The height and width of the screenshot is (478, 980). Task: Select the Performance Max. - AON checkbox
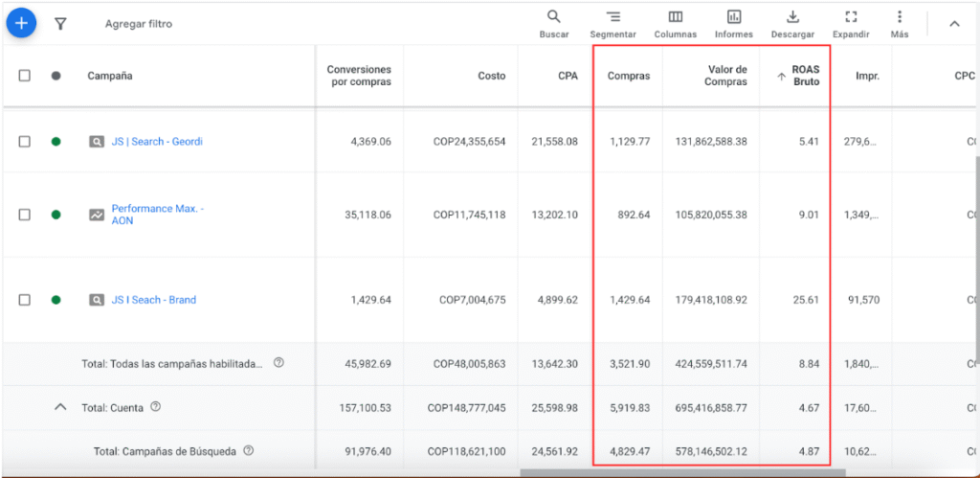[x=24, y=215]
